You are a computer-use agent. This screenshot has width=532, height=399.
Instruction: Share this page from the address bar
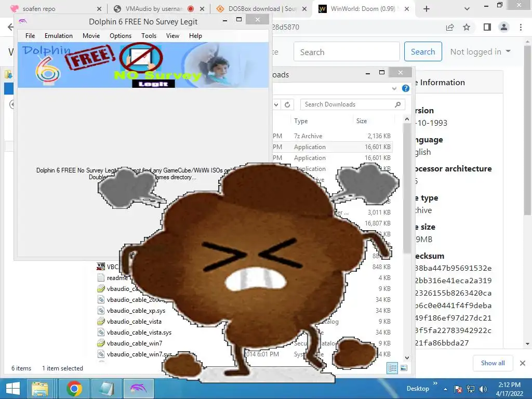coord(450,27)
